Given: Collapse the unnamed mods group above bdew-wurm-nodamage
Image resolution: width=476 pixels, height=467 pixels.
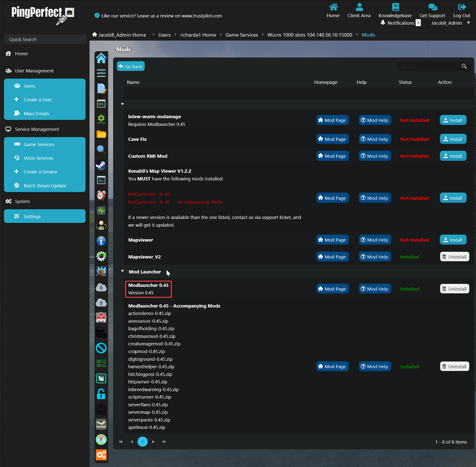Looking at the screenshot, I should coord(122,104).
